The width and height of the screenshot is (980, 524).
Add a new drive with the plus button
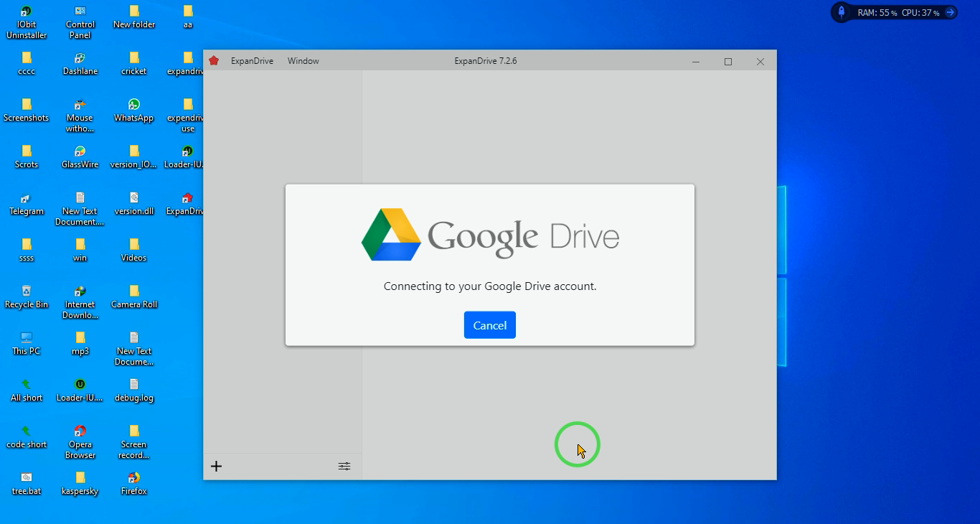(x=216, y=467)
